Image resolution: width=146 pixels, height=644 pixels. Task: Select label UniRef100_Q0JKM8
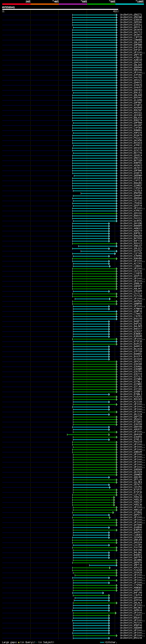pos(131,100)
